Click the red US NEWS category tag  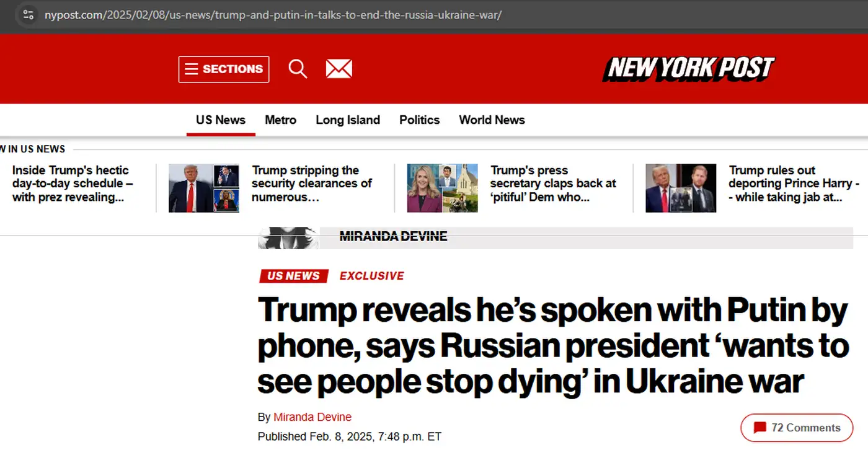[x=293, y=276]
